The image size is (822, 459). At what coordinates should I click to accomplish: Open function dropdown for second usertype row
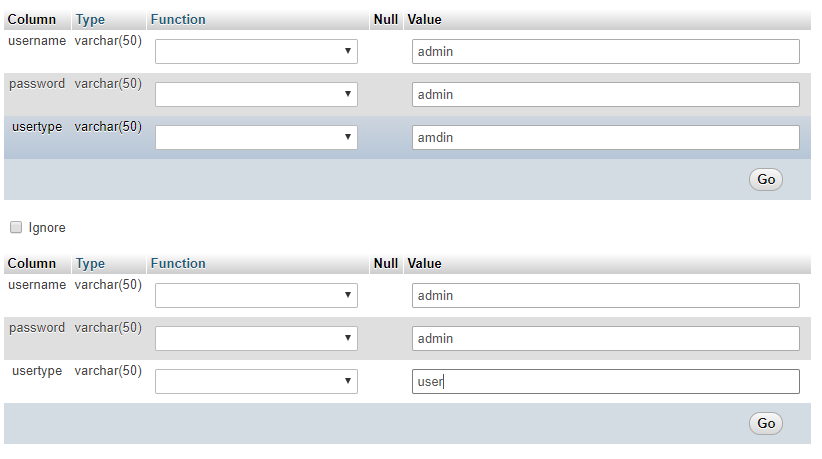256,381
